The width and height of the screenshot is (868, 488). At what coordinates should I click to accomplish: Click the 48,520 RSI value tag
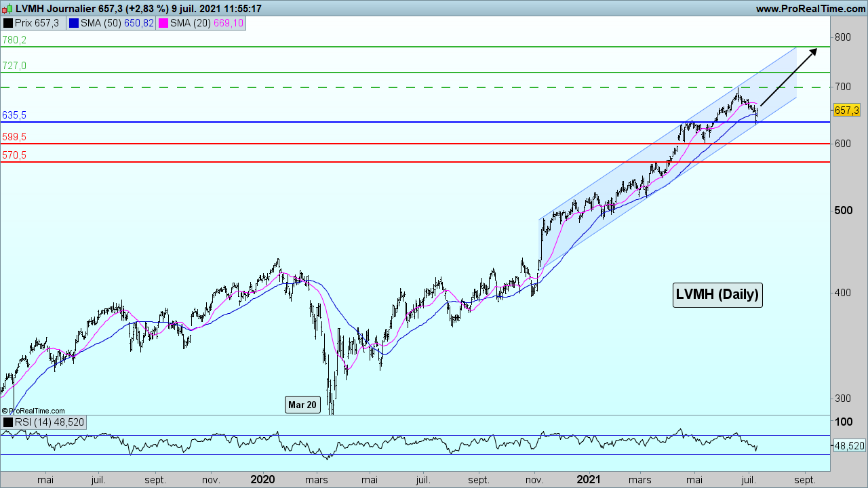[x=848, y=446]
